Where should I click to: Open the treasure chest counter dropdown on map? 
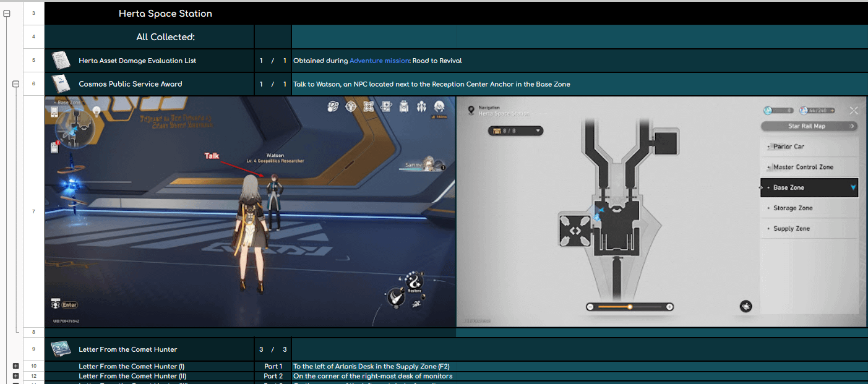[x=515, y=130]
